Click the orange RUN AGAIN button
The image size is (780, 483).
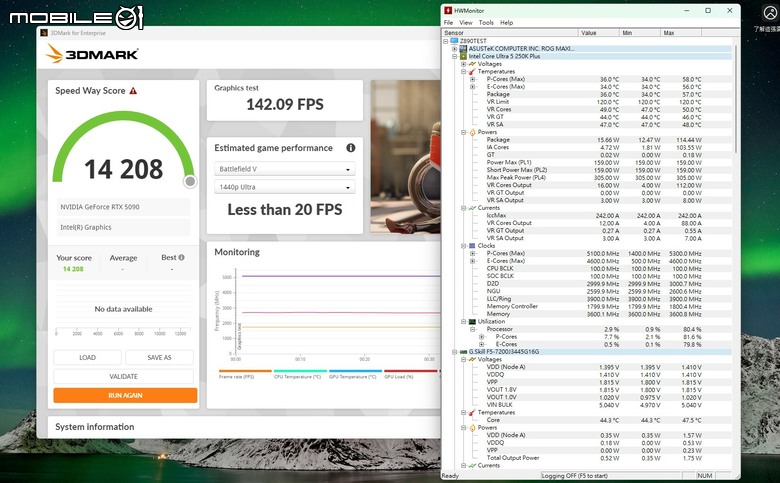coord(125,395)
